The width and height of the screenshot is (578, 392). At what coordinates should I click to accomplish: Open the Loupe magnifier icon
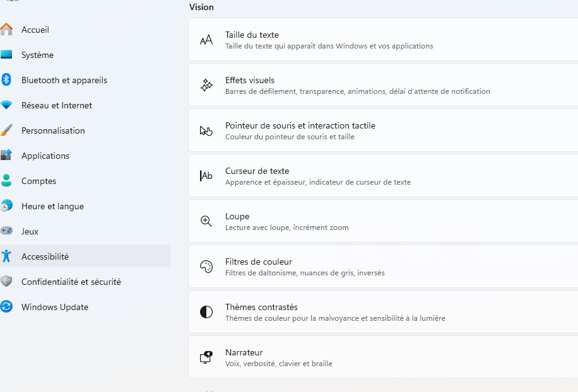pyautogui.click(x=206, y=221)
